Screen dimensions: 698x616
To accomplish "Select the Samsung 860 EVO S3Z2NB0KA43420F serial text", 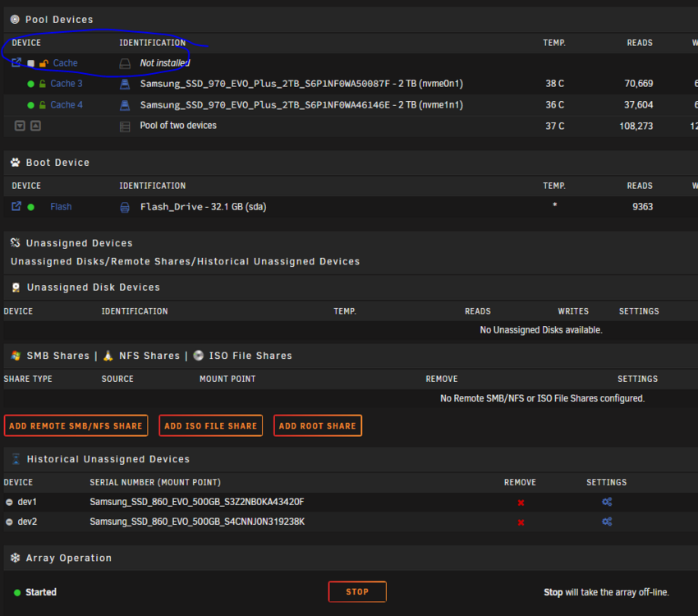I will tap(197, 502).
